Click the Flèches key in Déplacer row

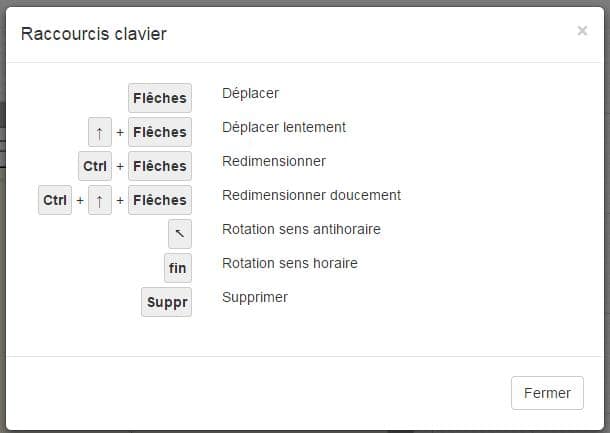[160, 98]
